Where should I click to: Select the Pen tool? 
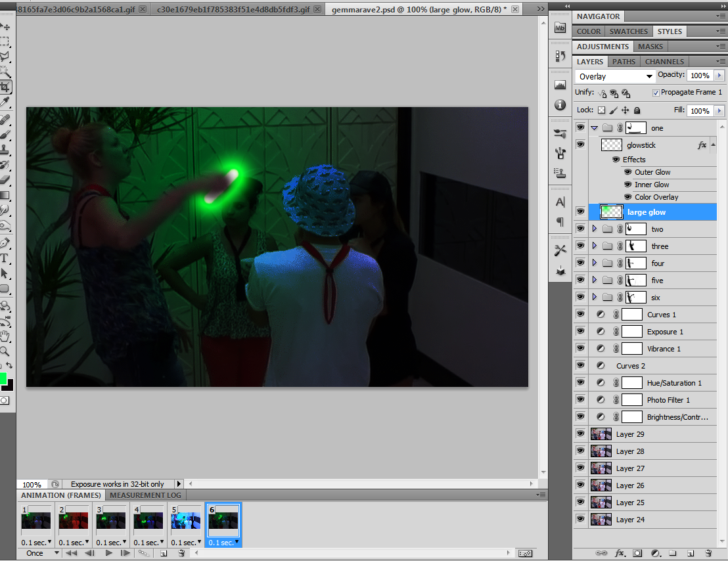click(5, 242)
